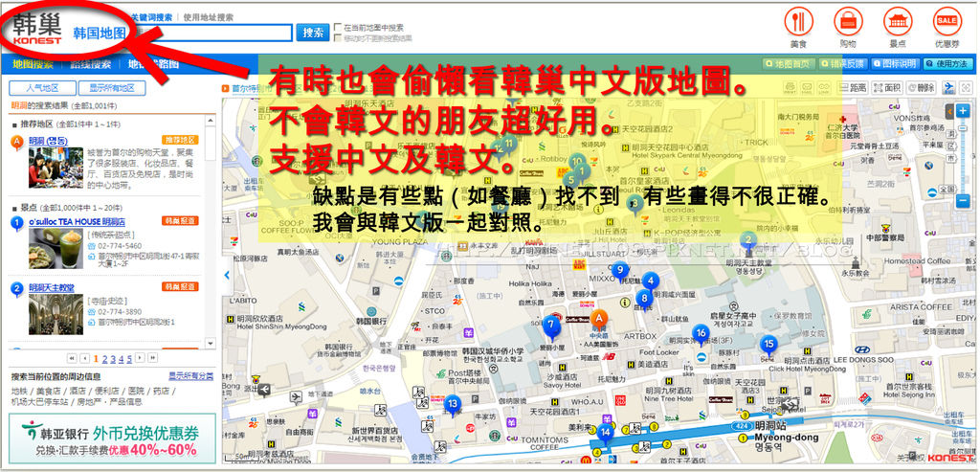
Task: Zoom out with the blue minus button
Action: pos(963,201)
